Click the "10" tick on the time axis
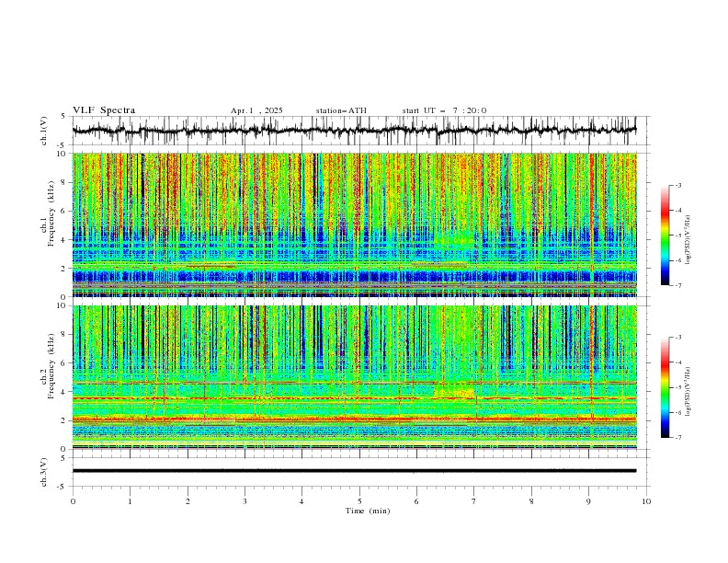The width and height of the screenshot is (728, 563). [x=646, y=501]
